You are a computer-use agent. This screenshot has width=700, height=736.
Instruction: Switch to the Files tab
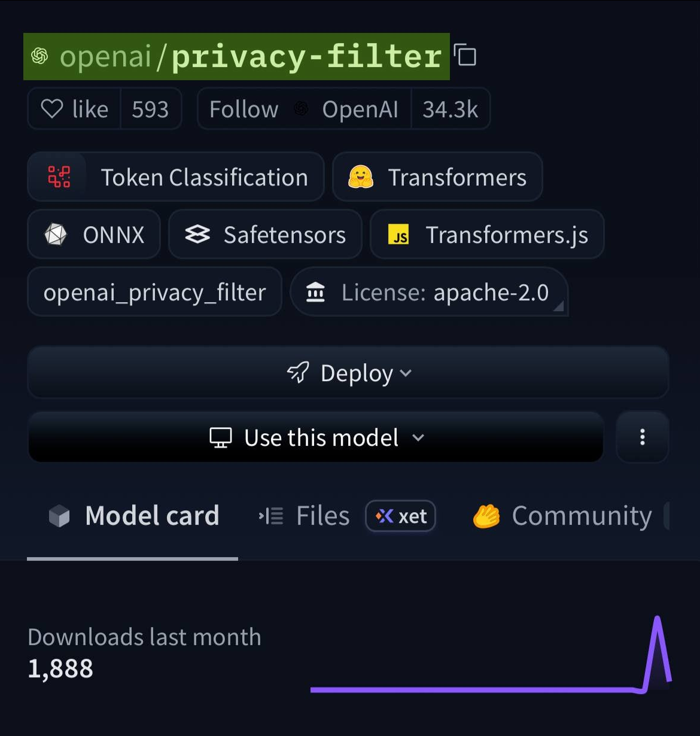pyautogui.click(x=322, y=515)
